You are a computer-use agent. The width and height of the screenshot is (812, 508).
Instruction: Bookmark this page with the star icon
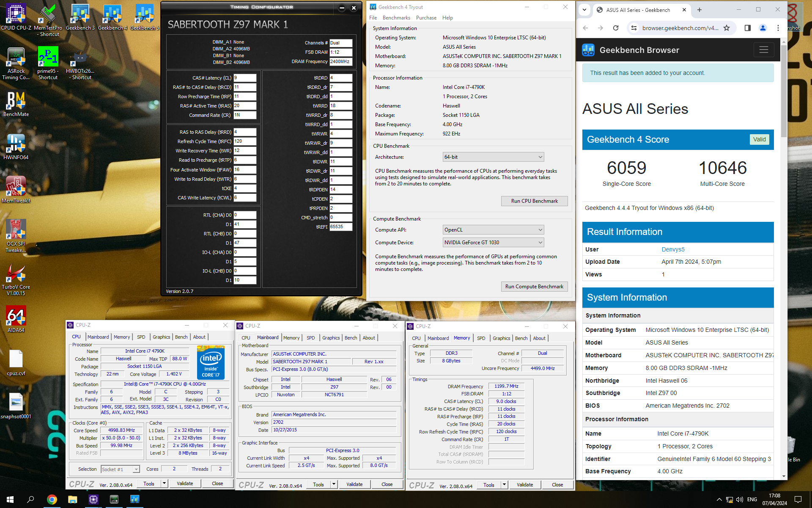point(727,28)
